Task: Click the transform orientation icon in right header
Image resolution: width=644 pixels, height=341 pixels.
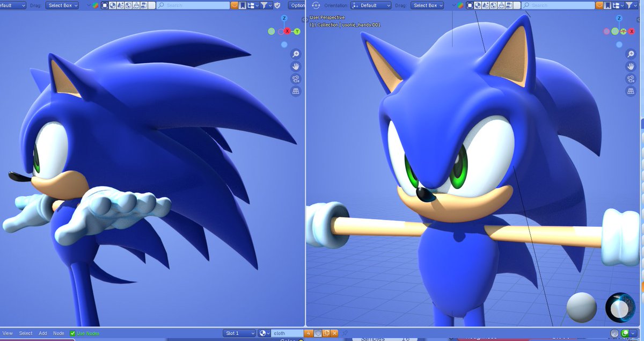Action: [x=316, y=5]
